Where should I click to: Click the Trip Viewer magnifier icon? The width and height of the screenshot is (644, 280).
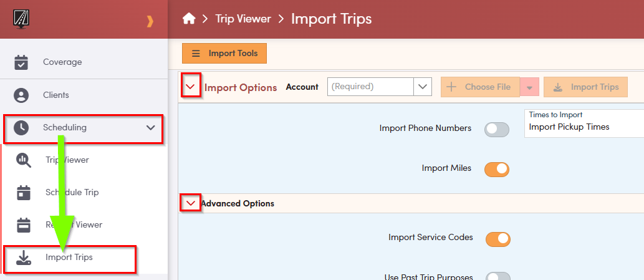click(24, 160)
